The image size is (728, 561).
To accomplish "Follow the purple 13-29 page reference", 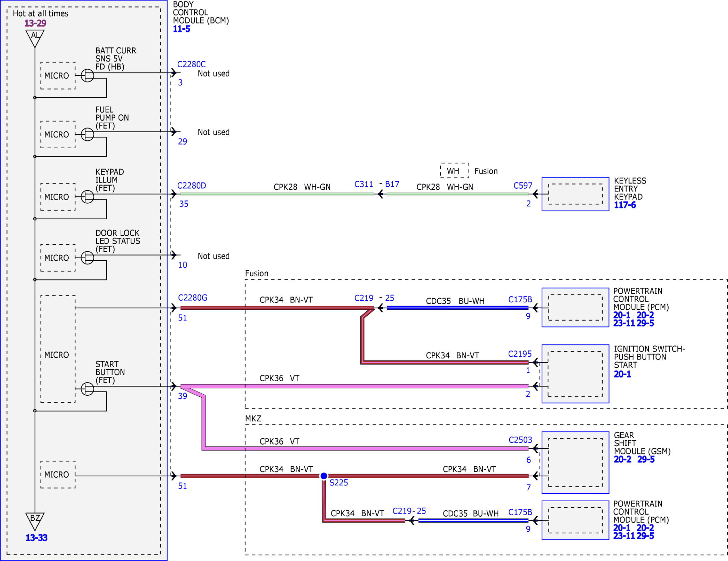I will (35, 23).
